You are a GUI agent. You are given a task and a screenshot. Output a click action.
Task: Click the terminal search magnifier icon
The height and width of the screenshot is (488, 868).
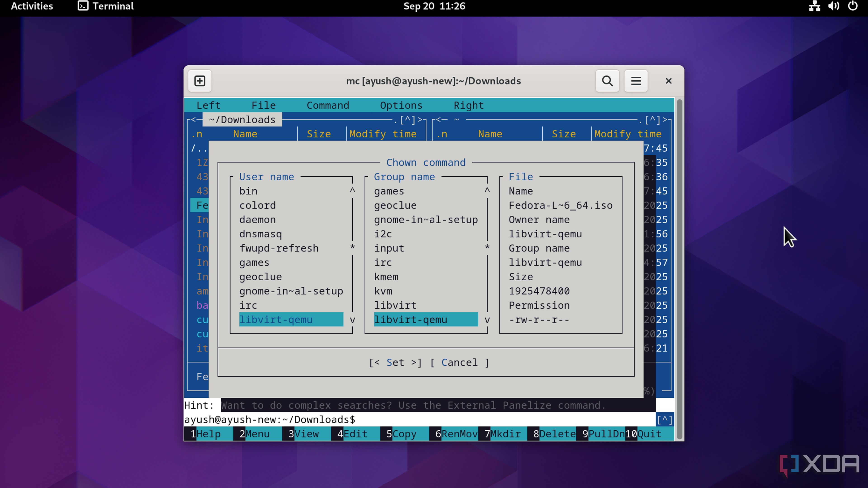click(x=607, y=81)
